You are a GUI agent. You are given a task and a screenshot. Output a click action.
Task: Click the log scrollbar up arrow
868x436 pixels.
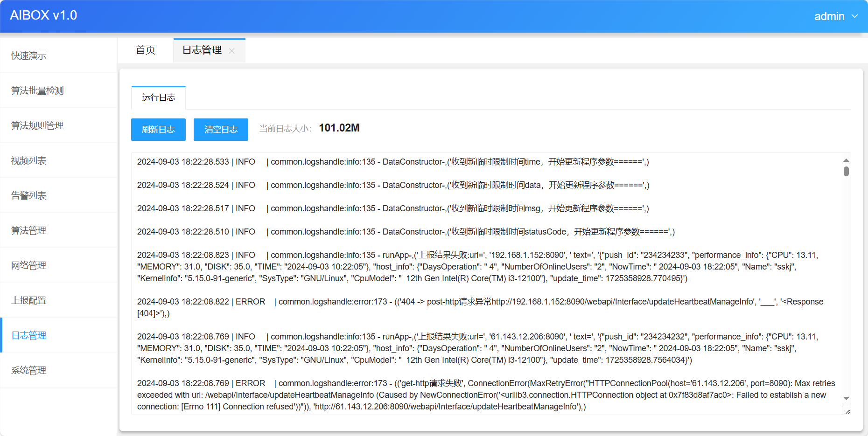[846, 160]
